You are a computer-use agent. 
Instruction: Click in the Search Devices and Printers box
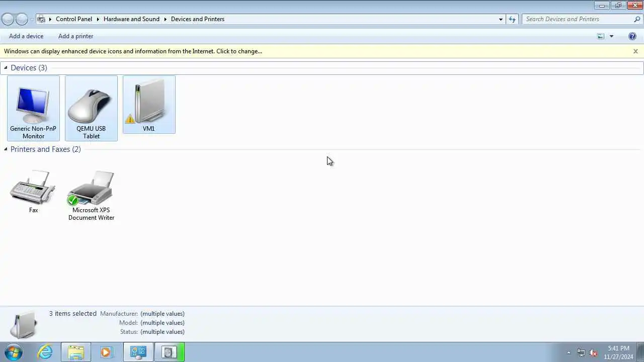coord(578,19)
